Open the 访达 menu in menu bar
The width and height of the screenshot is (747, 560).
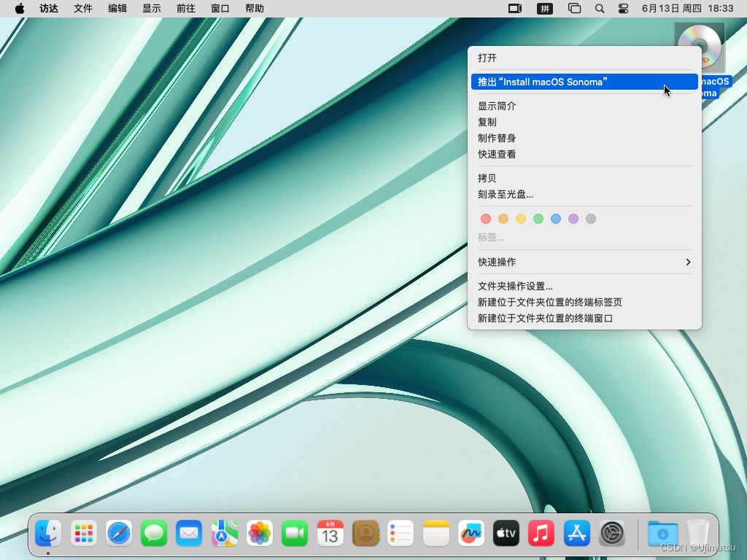click(49, 9)
